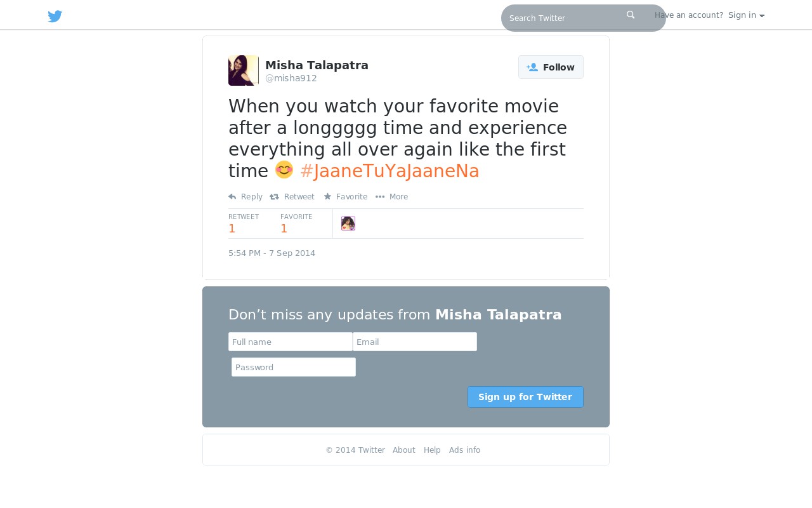Focus the Search Twitter field

point(584,18)
